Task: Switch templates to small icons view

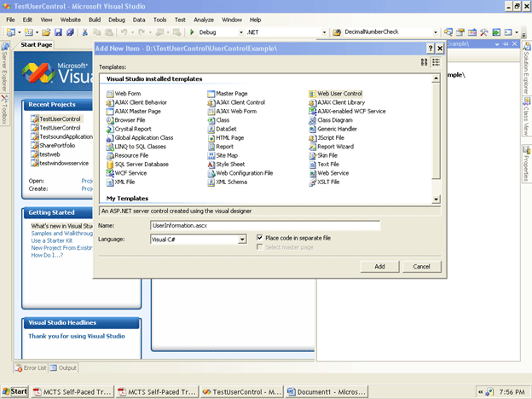Action: tap(436, 62)
